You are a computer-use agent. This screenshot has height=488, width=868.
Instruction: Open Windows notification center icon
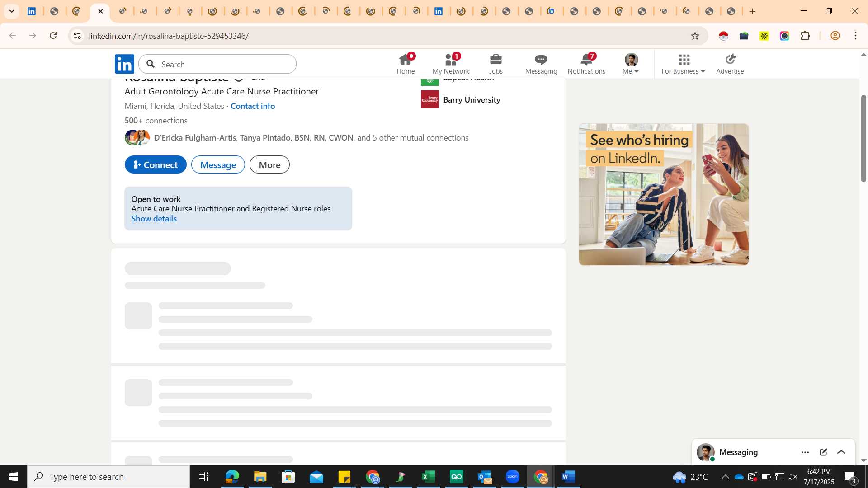pyautogui.click(x=850, y=477)
